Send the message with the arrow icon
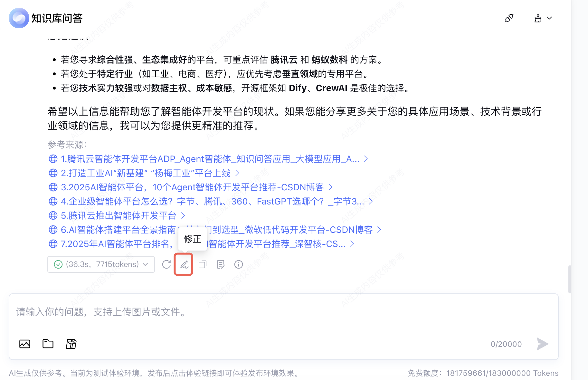Image resolution: width=588 pixels, height=380 pixels. click(542, 344)
